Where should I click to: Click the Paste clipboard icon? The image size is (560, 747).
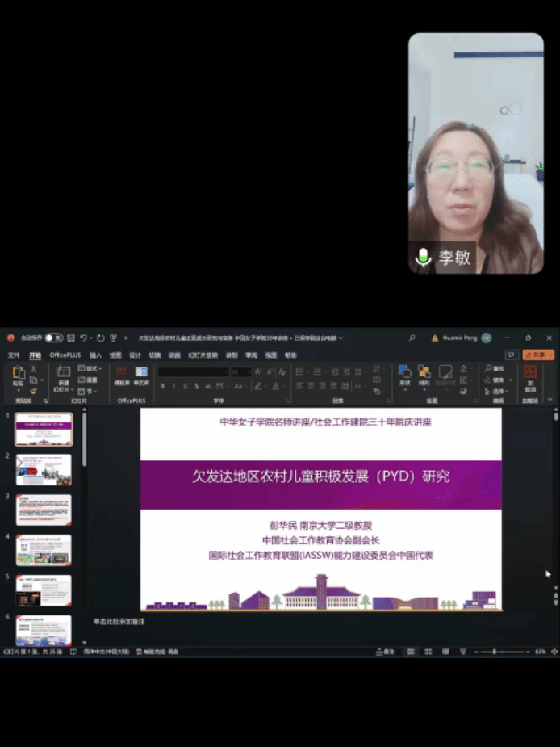pos(19,375)
